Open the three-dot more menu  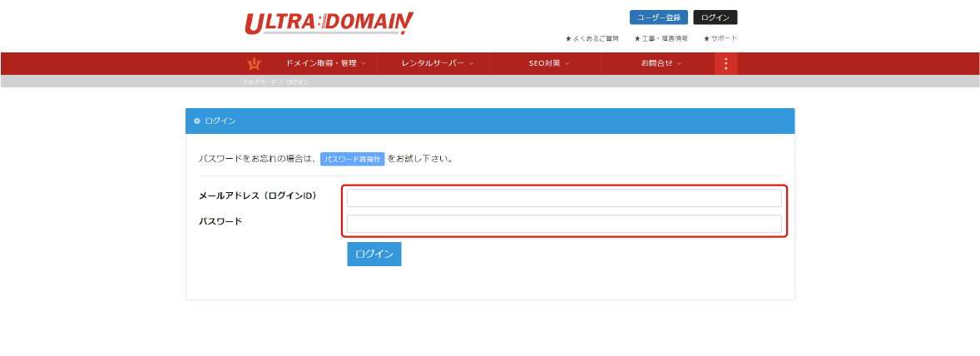click(x=725, y=63)
